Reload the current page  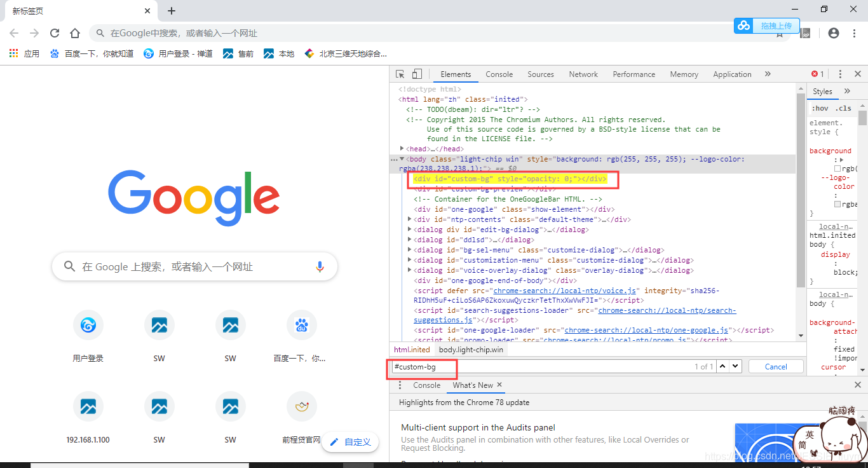pos(55,33)
